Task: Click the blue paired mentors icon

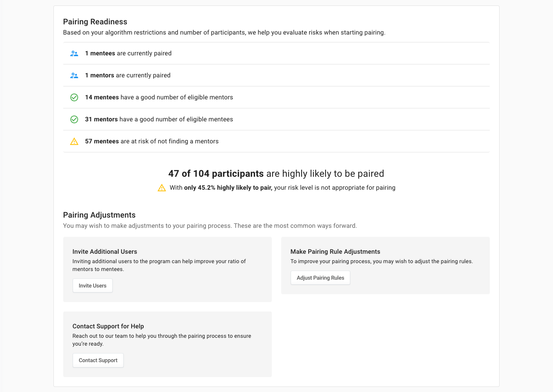Action: pos(74,75)
